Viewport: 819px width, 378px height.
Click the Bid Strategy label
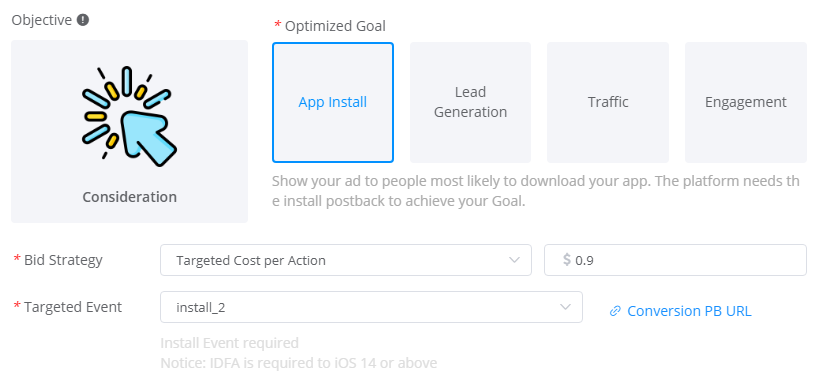click(63, 260)
